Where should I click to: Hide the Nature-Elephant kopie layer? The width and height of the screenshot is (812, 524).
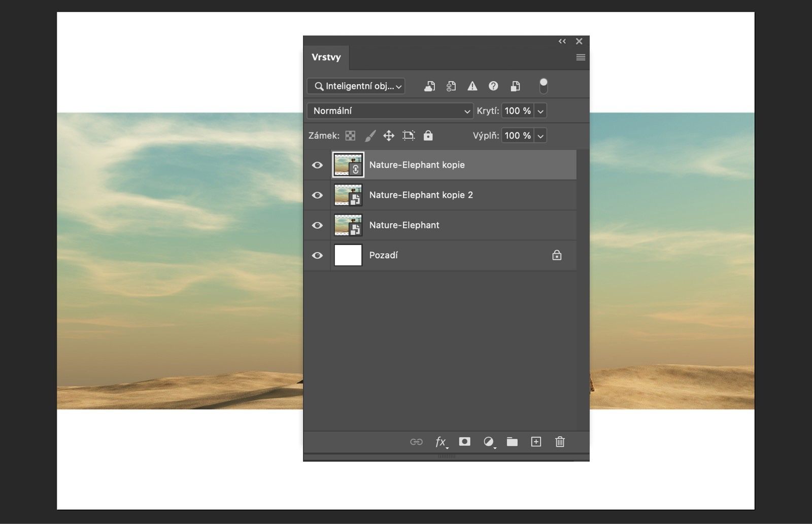(x=317, y=165)
